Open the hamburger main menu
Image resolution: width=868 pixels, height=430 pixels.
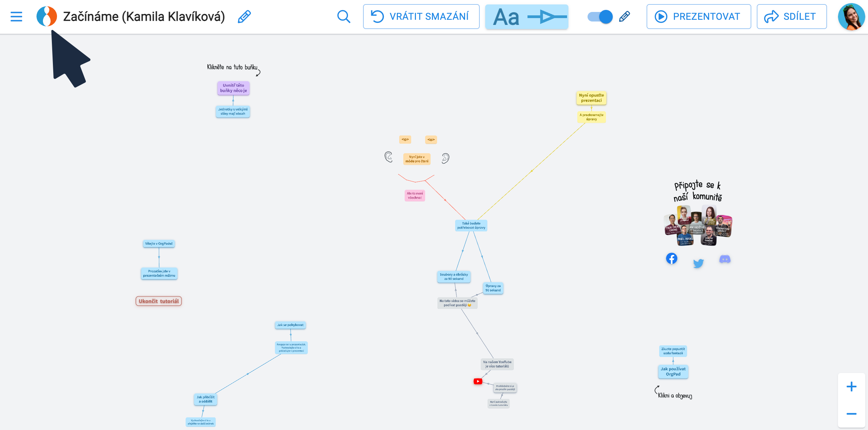click(x=16, y=16)
